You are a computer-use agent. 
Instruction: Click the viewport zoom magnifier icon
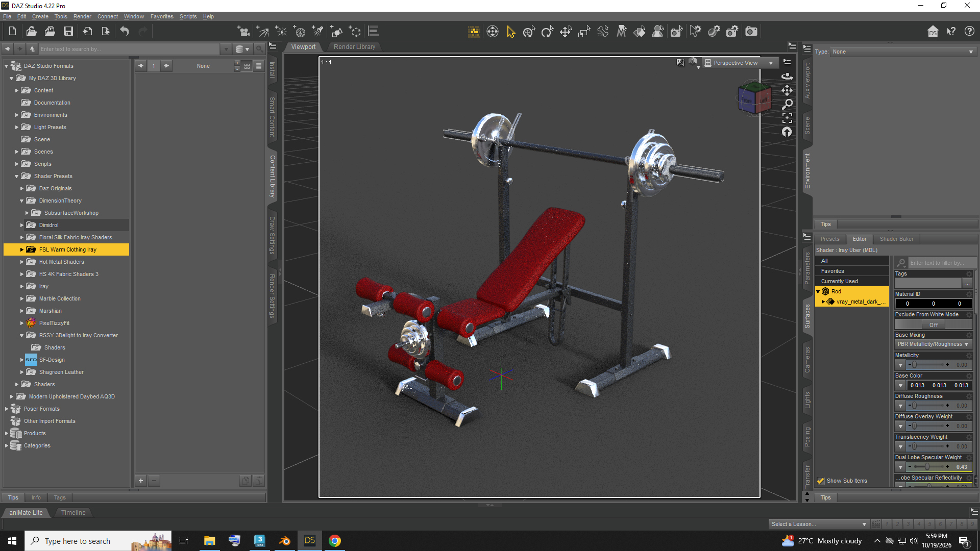pyautogui.click(x=787, y=104)
